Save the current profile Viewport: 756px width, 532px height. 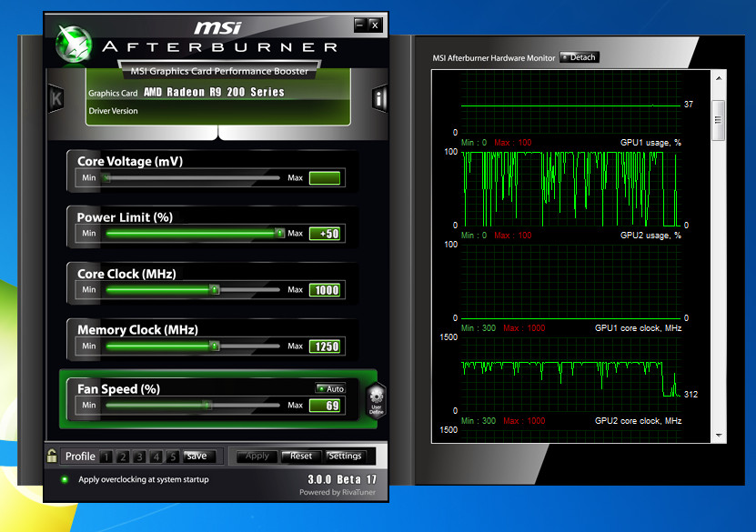(199, 456)
